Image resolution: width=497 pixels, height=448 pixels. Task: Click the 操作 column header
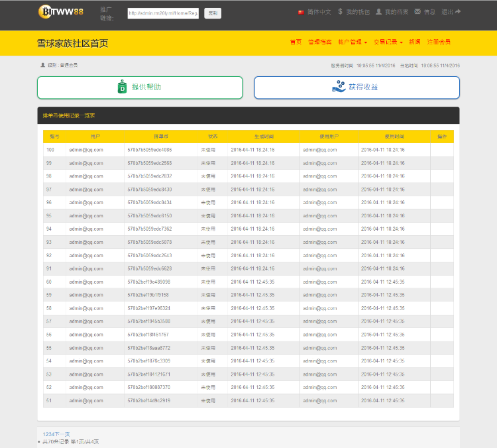tap(442, 137)
